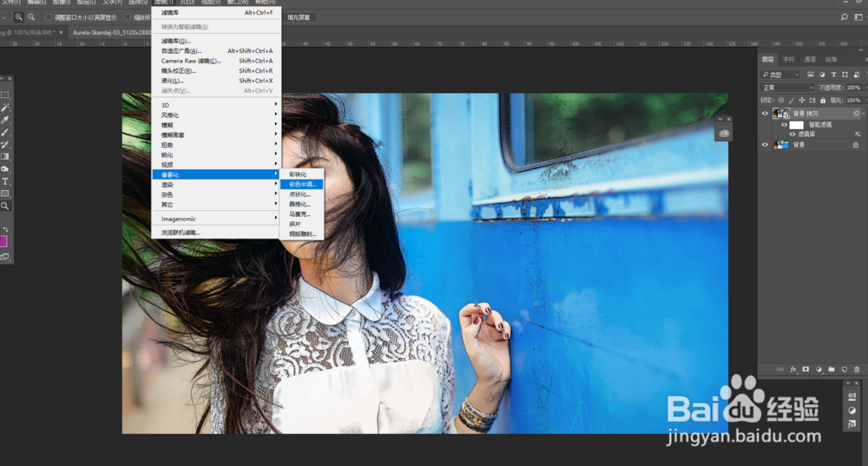Screen dimensions: 868x466
Task: Select the History Brush tool
Action: tap(5, 144)
